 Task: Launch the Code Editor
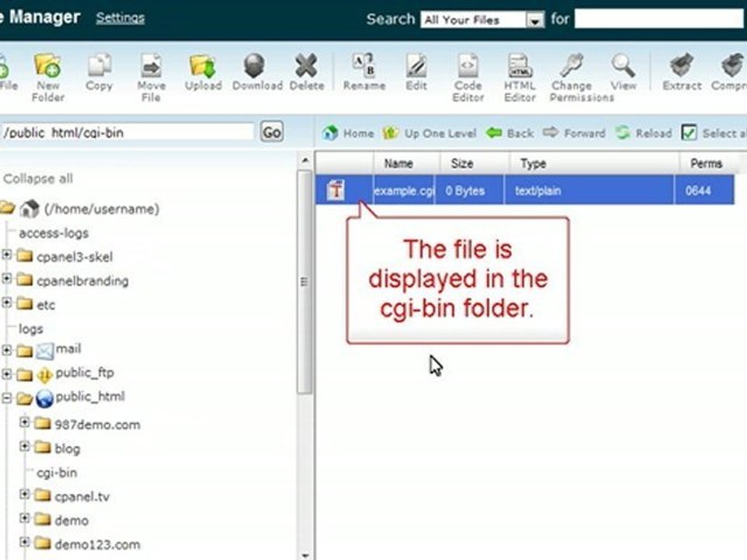point(468,77)
